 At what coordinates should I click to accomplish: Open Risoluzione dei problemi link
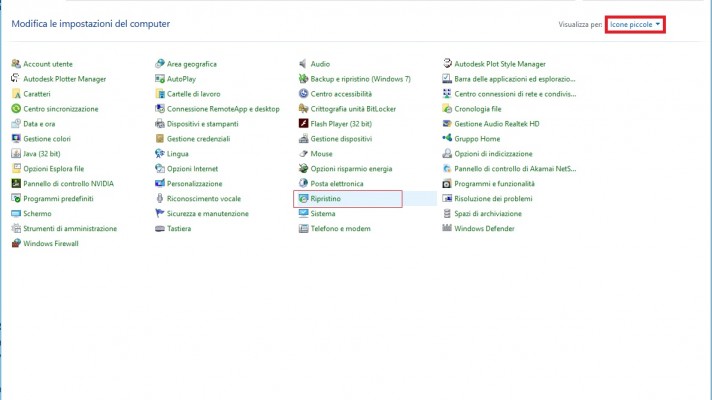(493, 199)
